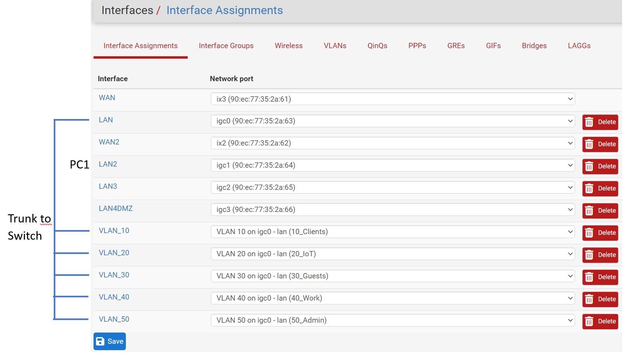
Task: Open the VLAN_30 interface link
Action: [x=114, y=275]
